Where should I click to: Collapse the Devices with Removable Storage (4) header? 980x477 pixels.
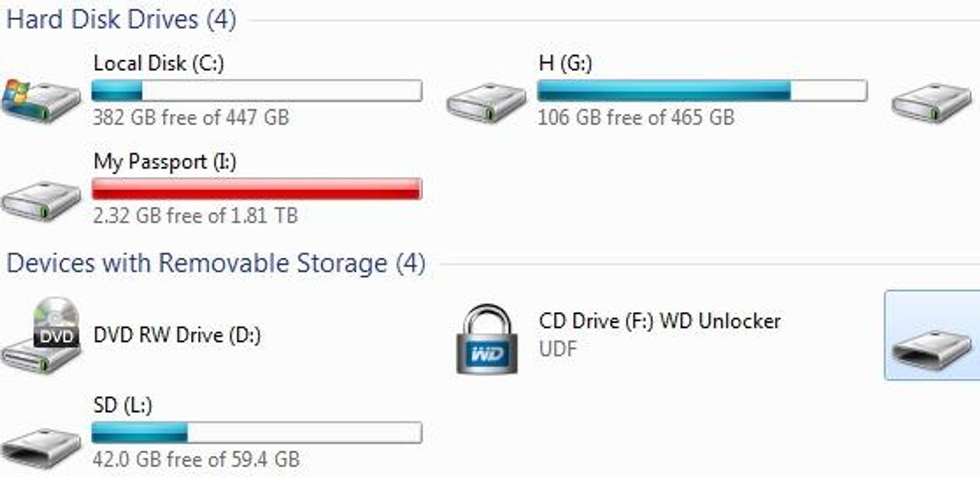[216, 263]
